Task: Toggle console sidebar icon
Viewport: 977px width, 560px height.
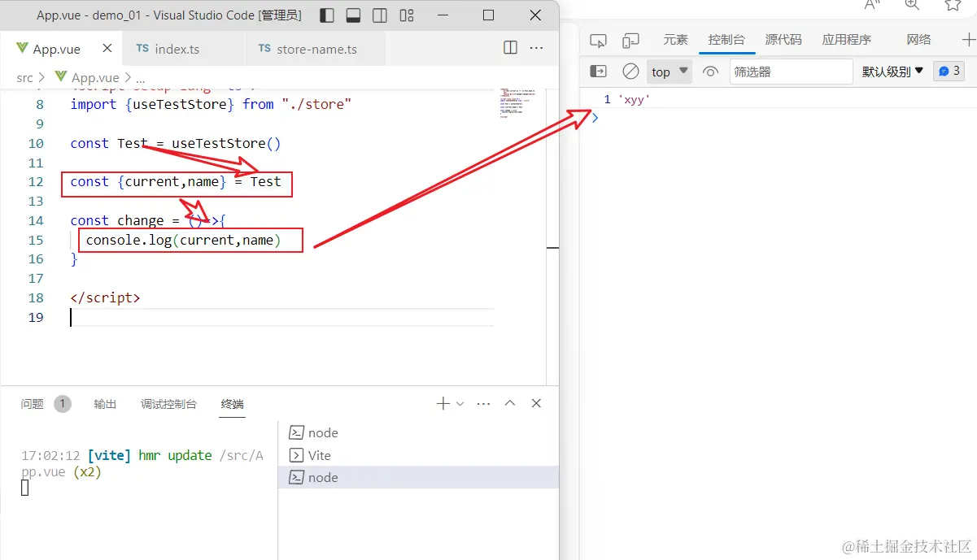Action: [598, 72]
